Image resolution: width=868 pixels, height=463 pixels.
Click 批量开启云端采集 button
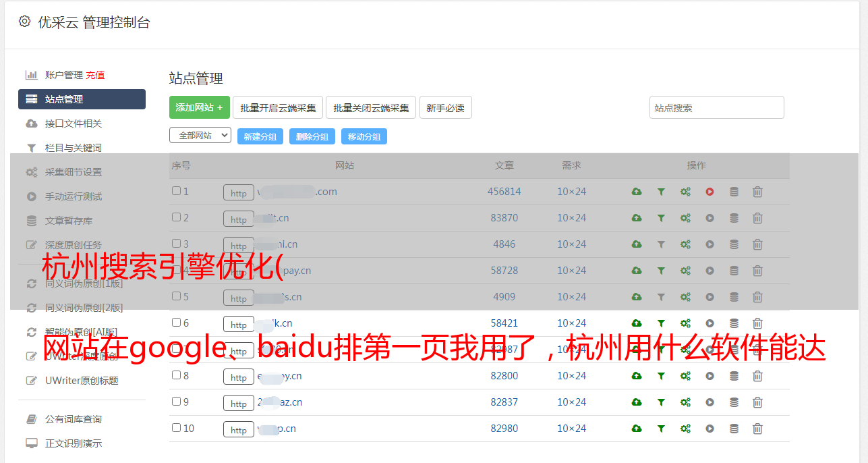278,107
